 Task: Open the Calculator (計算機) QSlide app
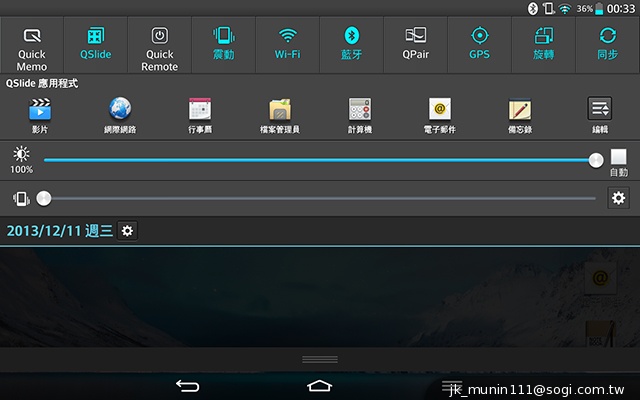[x=360, y=115]
